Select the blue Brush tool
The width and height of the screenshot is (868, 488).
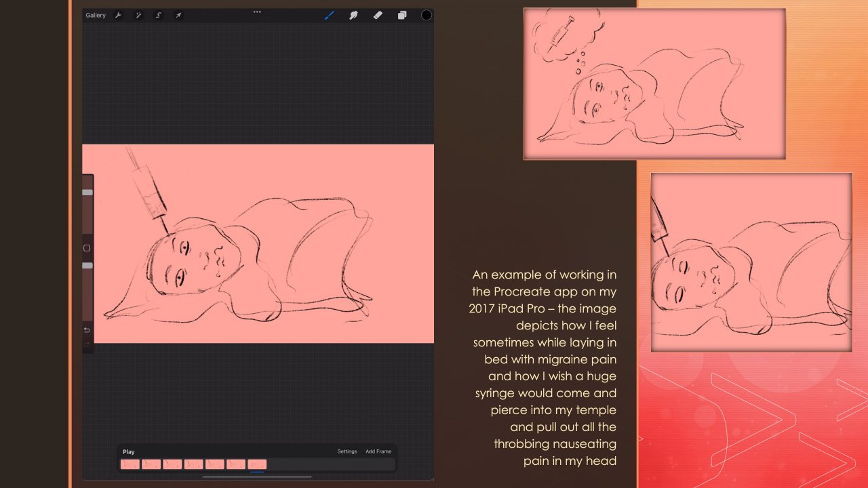[330, 15]
